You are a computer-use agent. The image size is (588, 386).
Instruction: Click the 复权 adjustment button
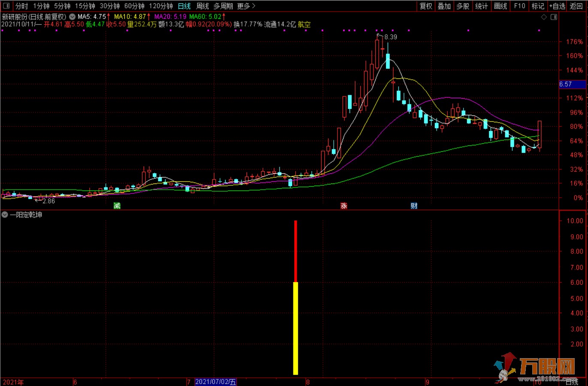coord(426,6)
